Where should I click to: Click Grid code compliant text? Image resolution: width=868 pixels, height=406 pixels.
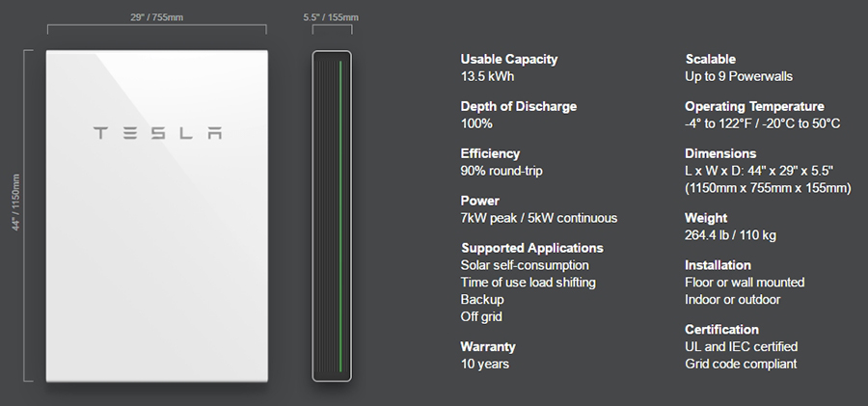[x=741, y=364]
